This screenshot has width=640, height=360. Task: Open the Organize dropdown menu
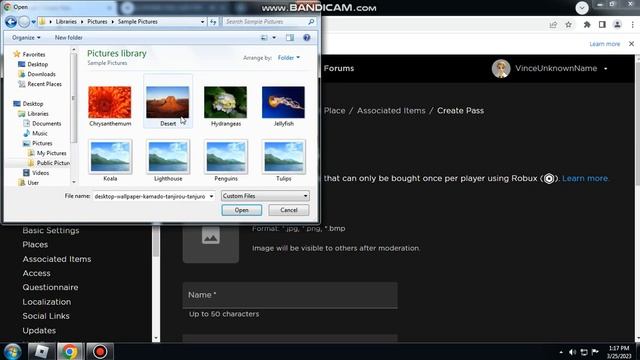tap(26, 38)
